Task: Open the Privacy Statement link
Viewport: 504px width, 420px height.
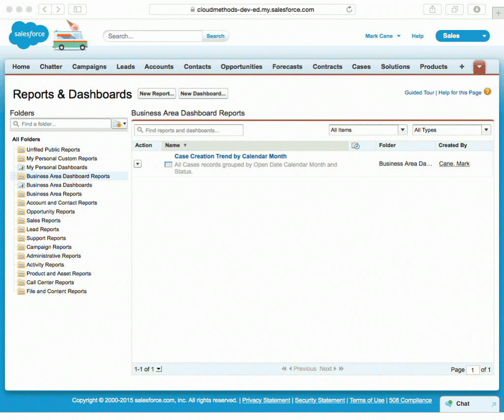Action: coord(266,400)
